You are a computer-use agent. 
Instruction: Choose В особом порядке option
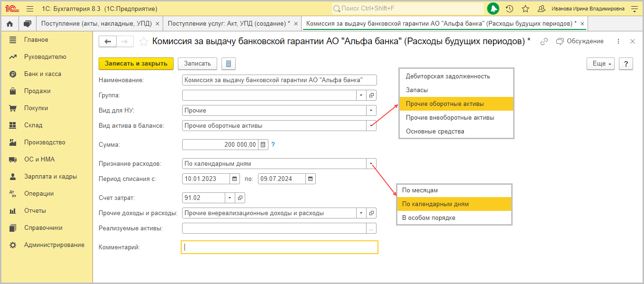[x=454, y=218]
